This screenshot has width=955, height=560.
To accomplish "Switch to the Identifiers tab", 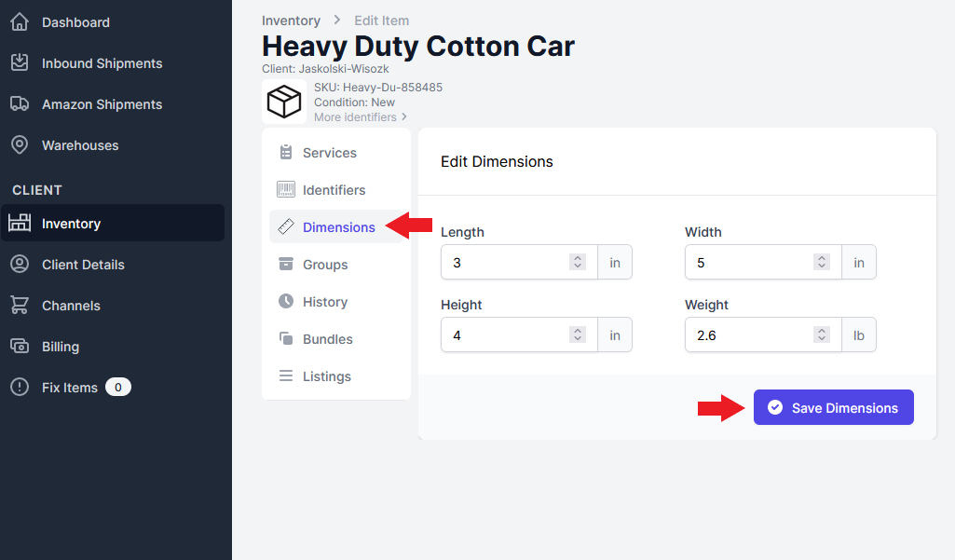I will [336, 189].
